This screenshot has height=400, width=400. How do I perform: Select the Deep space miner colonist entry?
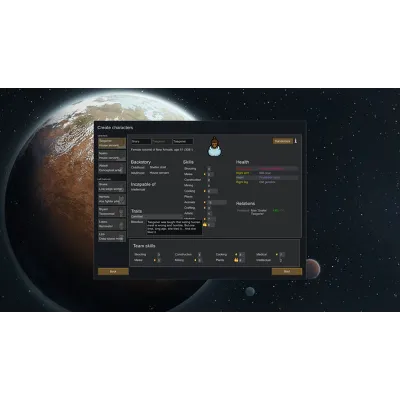click(112, 237)
